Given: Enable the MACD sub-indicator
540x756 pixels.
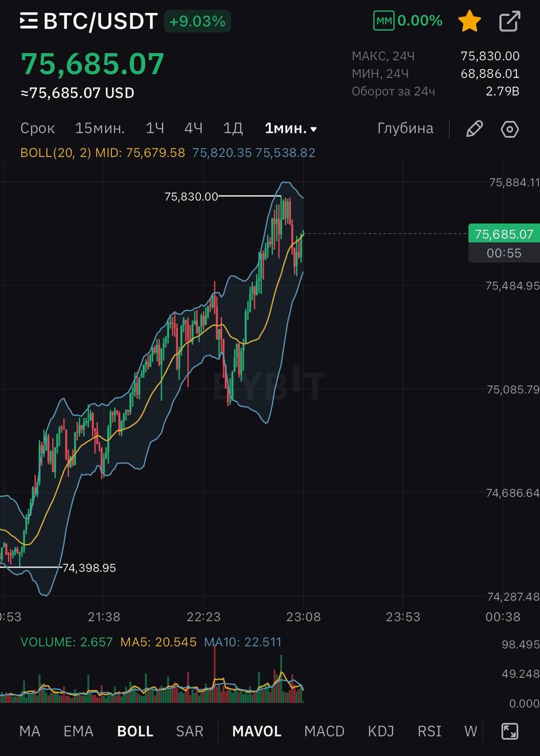Looking at the screenshot, I should [324, 731].
